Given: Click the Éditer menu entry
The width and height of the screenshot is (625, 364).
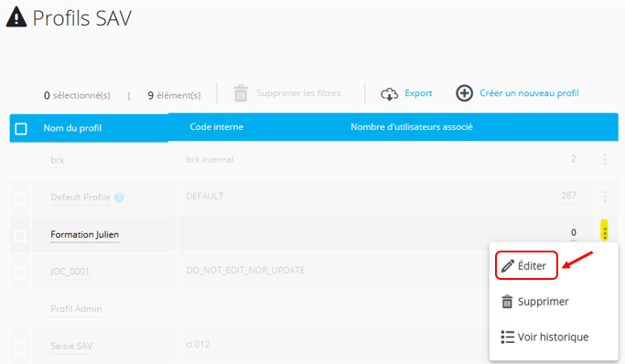Looking at the screenshot, I should click(526, 265).
